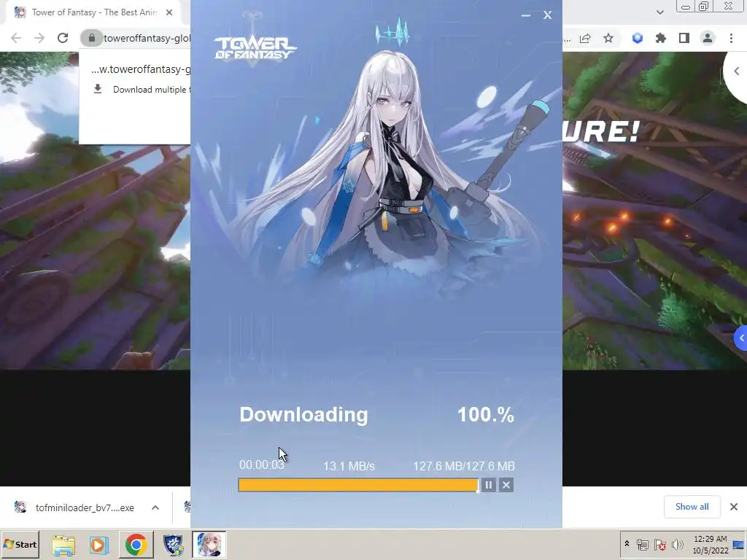Open Chrome profile avatar
747x560 pixels.
coord(708,38)
